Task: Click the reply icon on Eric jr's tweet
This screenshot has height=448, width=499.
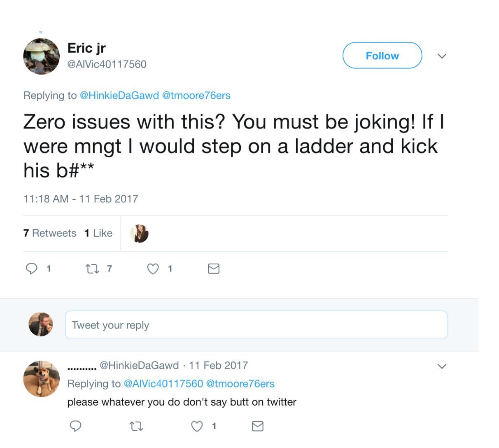Action: tap(32, 269)
